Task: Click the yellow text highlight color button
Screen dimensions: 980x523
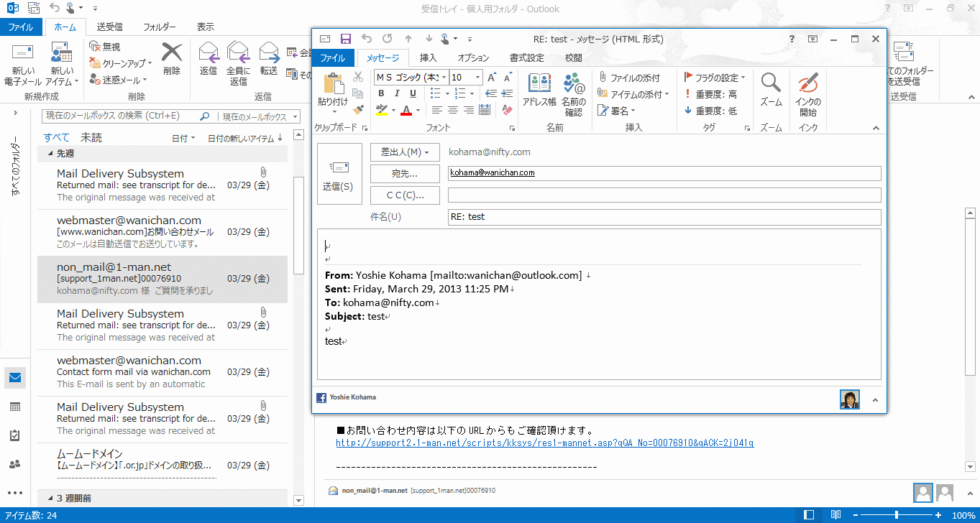Action: coord(381,110)
